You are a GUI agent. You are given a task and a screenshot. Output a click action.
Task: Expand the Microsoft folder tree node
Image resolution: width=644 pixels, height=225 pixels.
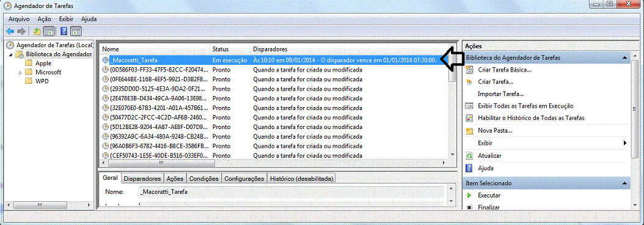20,72
